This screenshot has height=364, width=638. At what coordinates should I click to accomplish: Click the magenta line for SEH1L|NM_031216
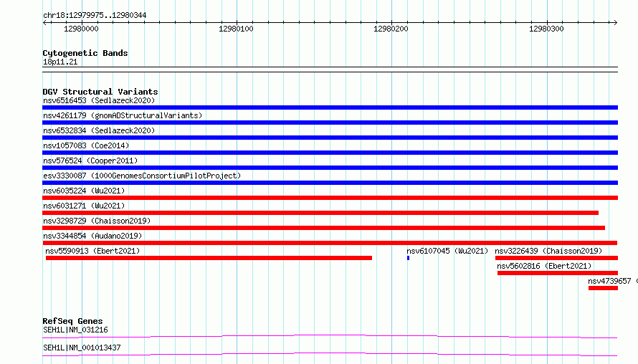click(330, 336)
